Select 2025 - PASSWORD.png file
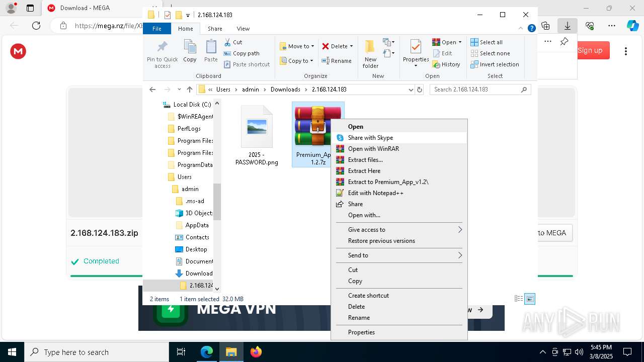The height and width of the screenshot is (362, 644). 257,135
